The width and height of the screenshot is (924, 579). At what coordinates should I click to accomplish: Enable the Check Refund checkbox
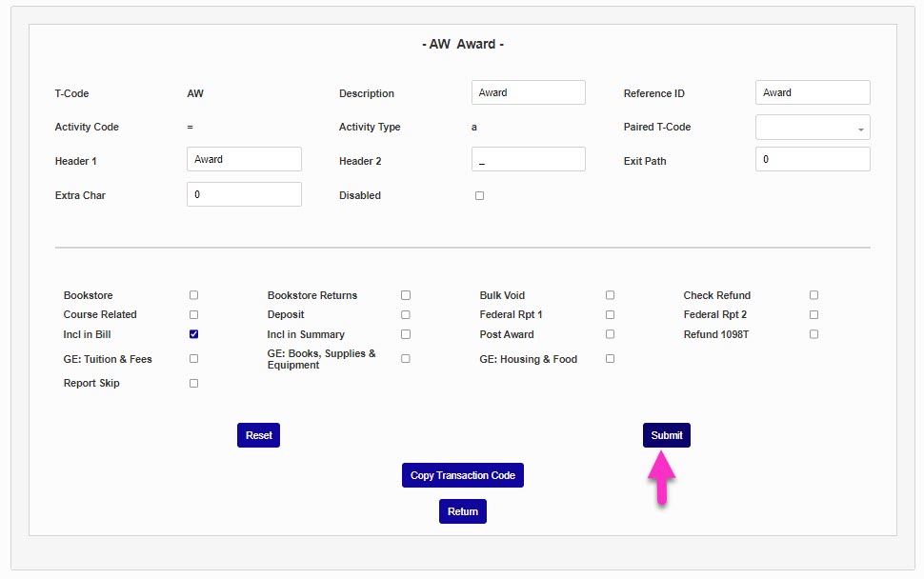point(814,295)
